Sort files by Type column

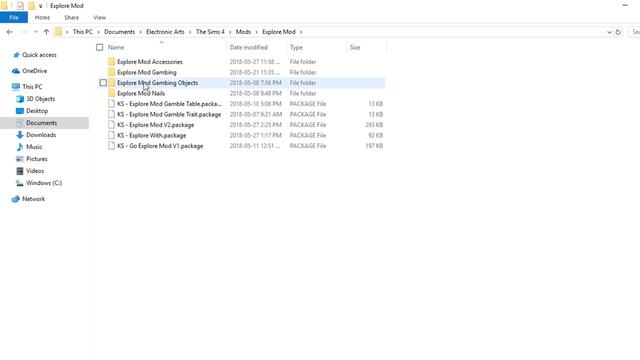tap(296, 47)
